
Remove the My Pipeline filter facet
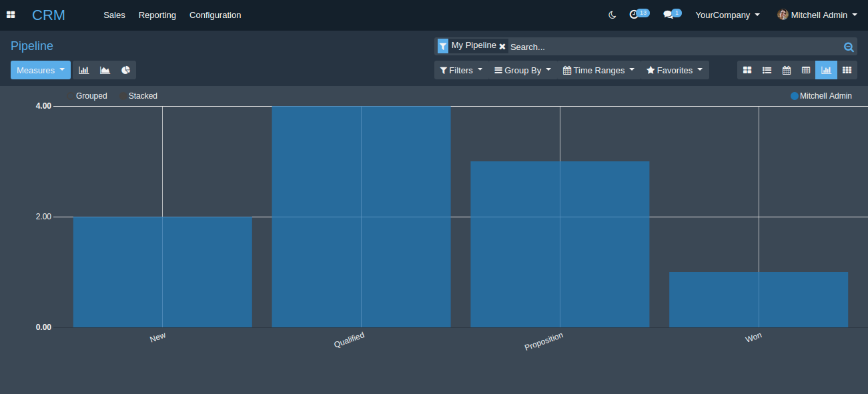point(502,47)
